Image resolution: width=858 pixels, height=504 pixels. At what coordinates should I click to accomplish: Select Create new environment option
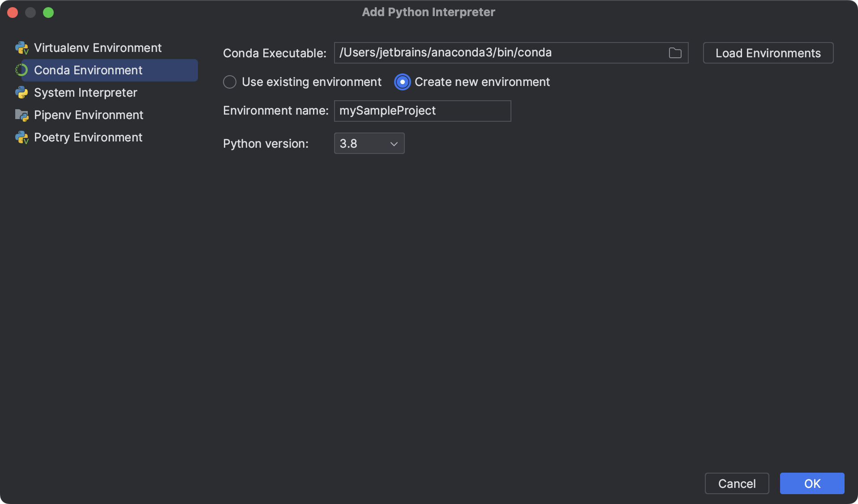402,82
